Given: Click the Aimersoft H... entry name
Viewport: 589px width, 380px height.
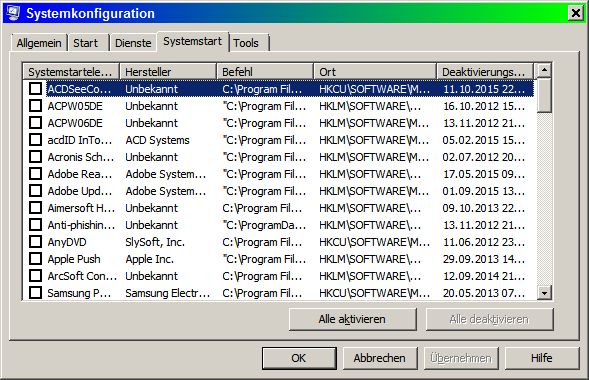Looking at the screenshot, I should click(x=81, y=208).
